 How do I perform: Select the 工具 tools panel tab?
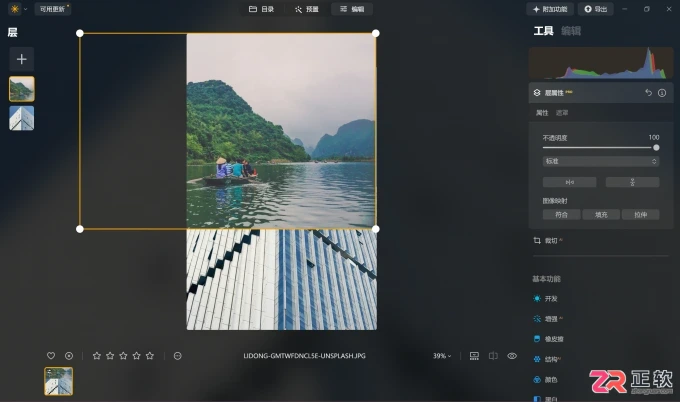(x=543, y=31)
